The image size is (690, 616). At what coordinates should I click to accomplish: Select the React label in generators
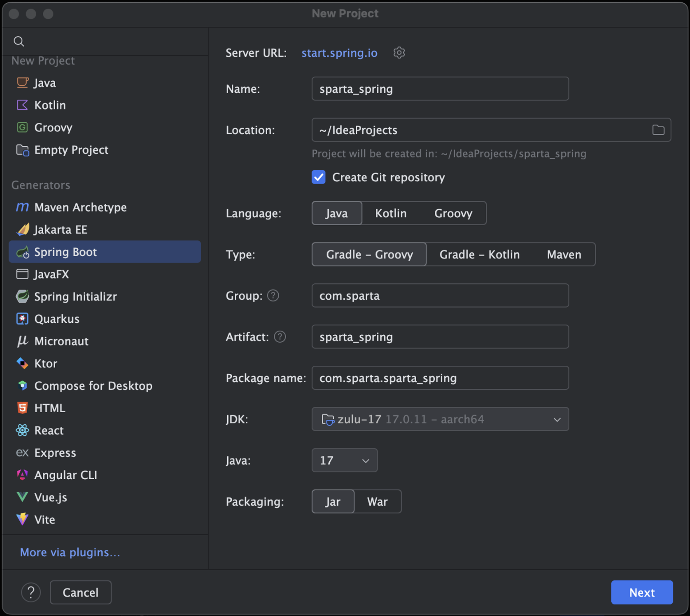[49, 430]
